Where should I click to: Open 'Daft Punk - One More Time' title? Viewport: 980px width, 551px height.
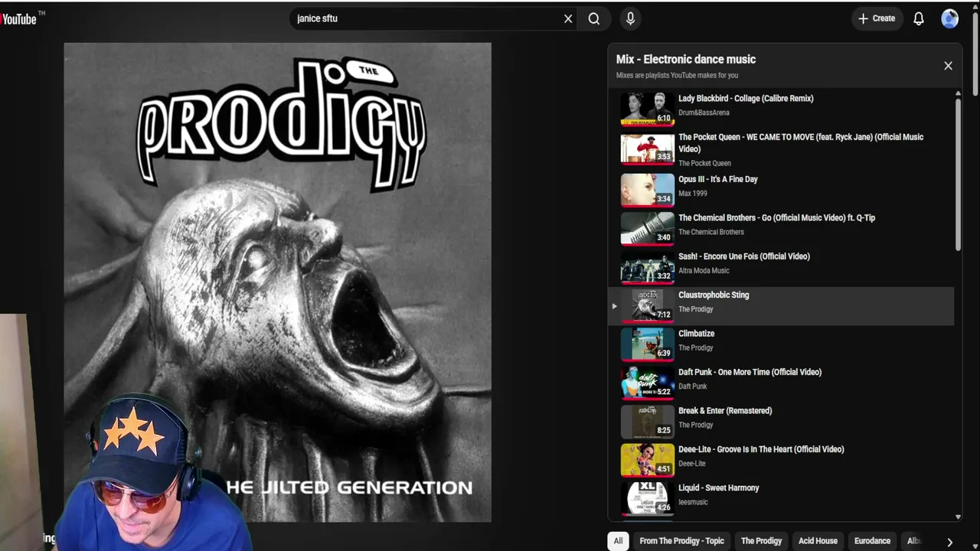(750, 372)
